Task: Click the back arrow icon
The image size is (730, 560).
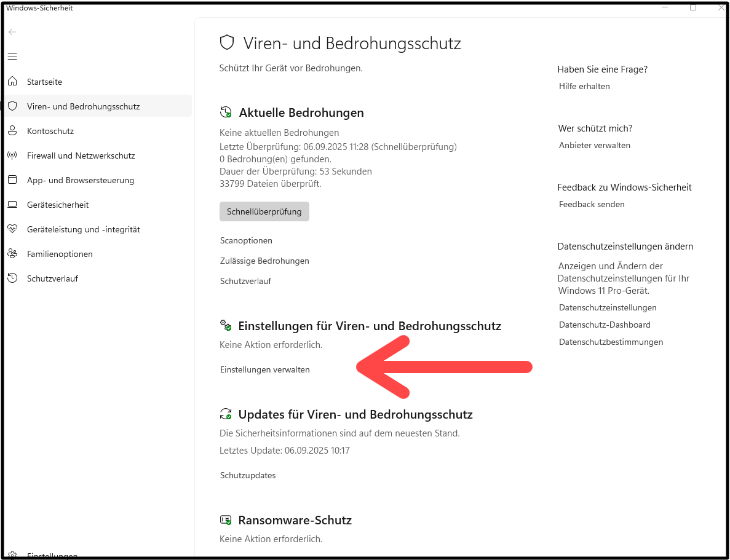Action: point(12,32)
